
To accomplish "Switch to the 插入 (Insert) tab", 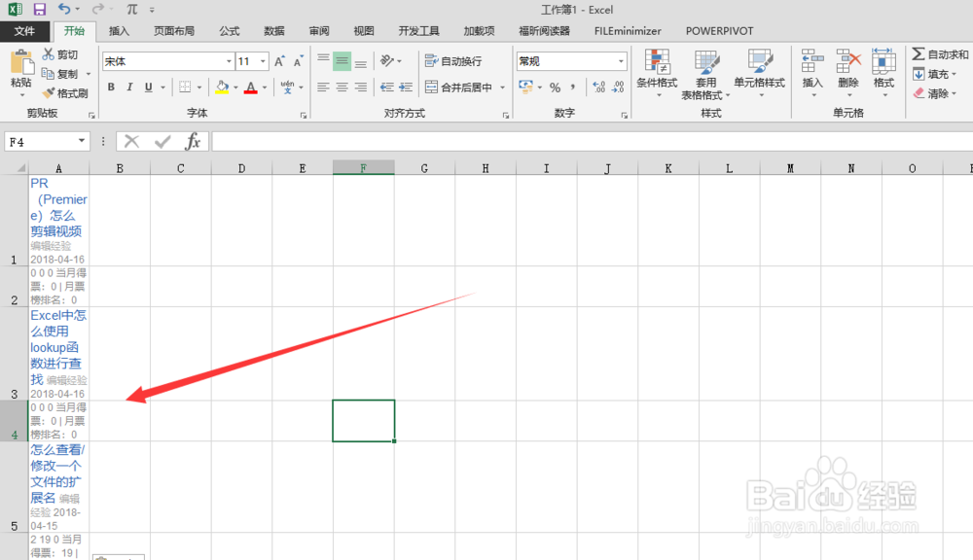I will coord(119,31).
